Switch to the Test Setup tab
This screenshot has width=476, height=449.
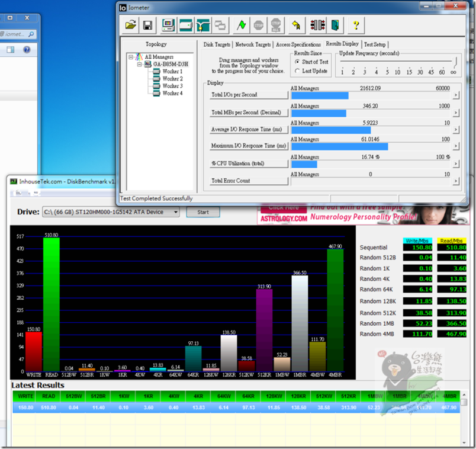point(375,44)
